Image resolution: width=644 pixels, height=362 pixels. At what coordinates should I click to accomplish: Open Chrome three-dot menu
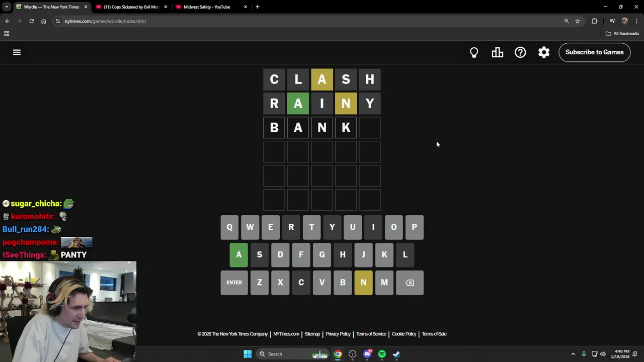637,21
